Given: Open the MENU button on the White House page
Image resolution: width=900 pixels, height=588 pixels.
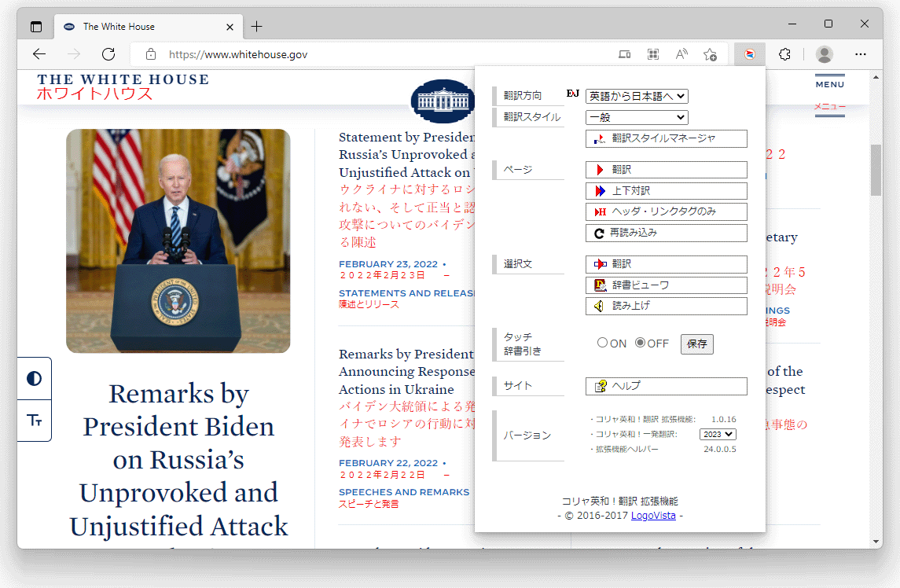Looking at the screenshot, I should click(x=829, y=84).
